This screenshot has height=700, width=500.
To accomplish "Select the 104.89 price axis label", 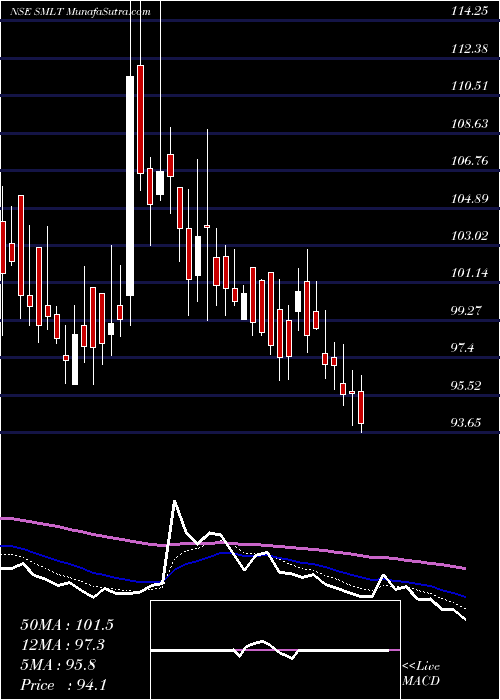I will pyautogui.click(x=469, y=199).
